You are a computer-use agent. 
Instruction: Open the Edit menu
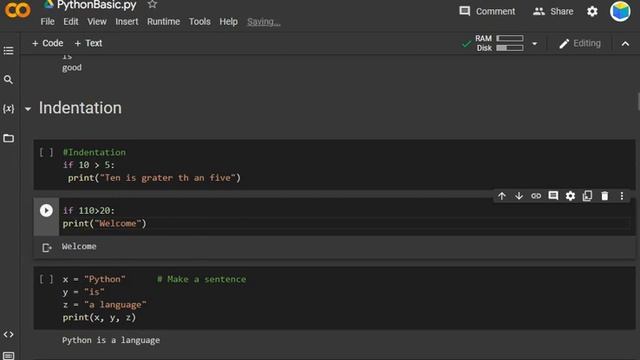[71, 22]
